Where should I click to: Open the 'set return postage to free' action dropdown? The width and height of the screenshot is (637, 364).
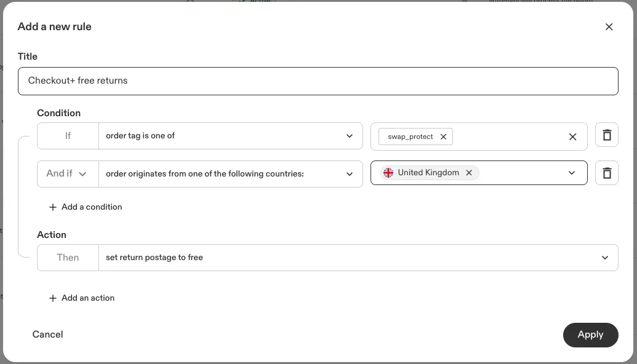(x=358, y=258)
